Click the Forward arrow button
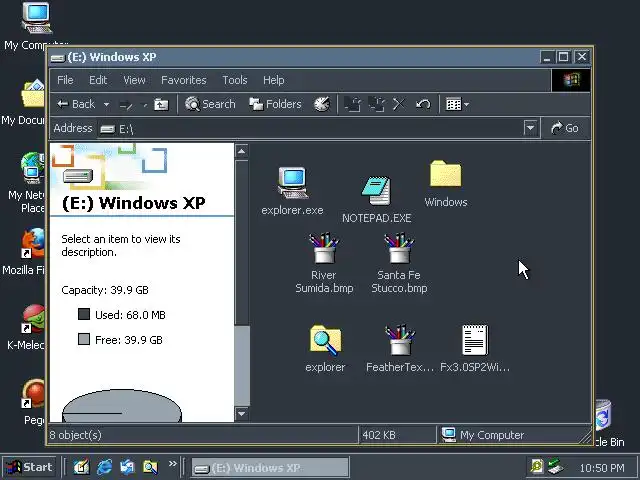 126,105
